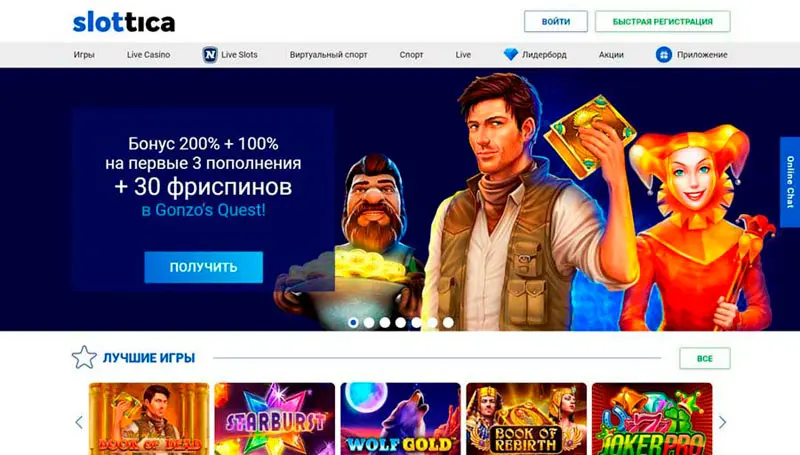Click Быстрая регистрация button
Screen dimensions: 800x455
(x=662, y=21)
